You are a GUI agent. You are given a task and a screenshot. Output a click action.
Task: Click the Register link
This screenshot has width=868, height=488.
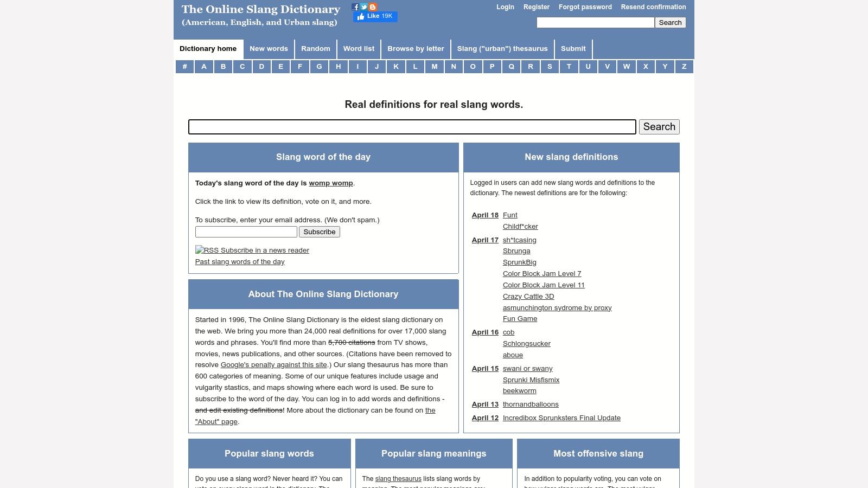click(x=536, y=7)
